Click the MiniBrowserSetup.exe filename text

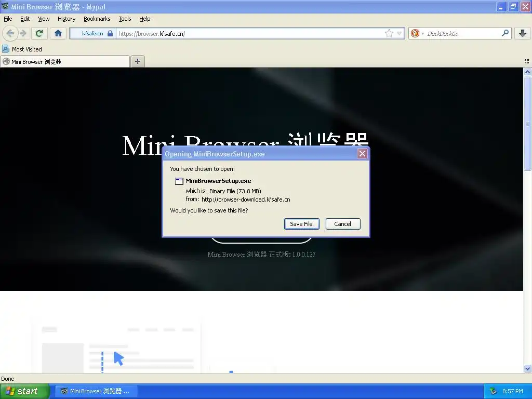(218, 181)
